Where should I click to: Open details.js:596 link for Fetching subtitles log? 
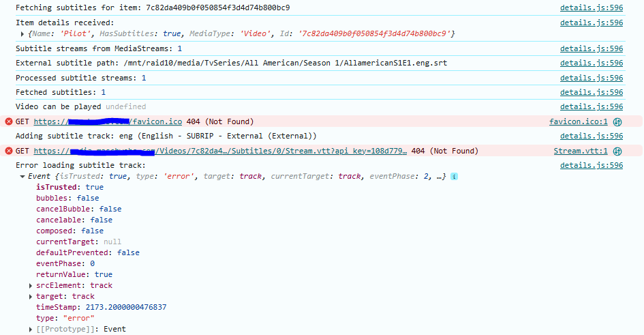pyautogui.click(x=591, y=8)
